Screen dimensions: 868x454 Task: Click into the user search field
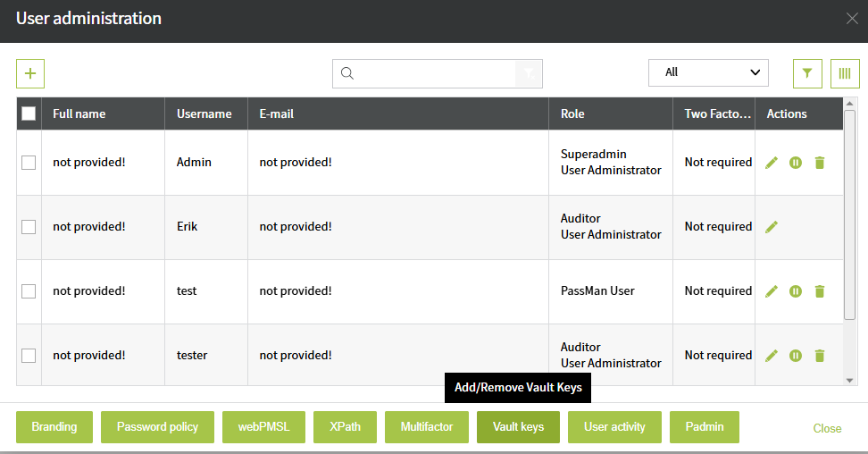point(436,73)
